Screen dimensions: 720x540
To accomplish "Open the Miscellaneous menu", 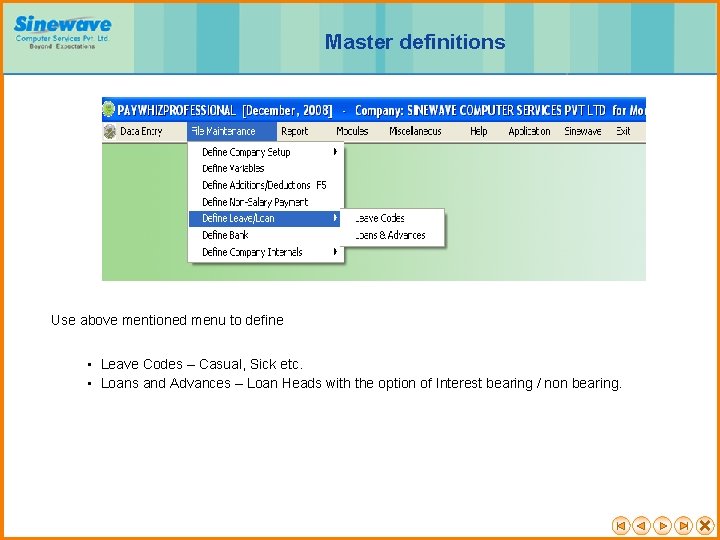I will click(x=415, y=131).
